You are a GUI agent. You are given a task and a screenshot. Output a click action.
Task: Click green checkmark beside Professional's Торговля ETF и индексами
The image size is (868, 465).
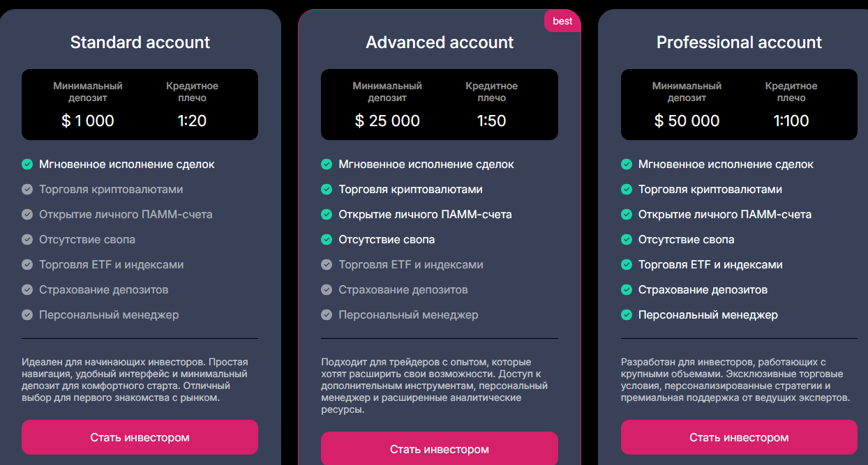[x=627, y=265]
